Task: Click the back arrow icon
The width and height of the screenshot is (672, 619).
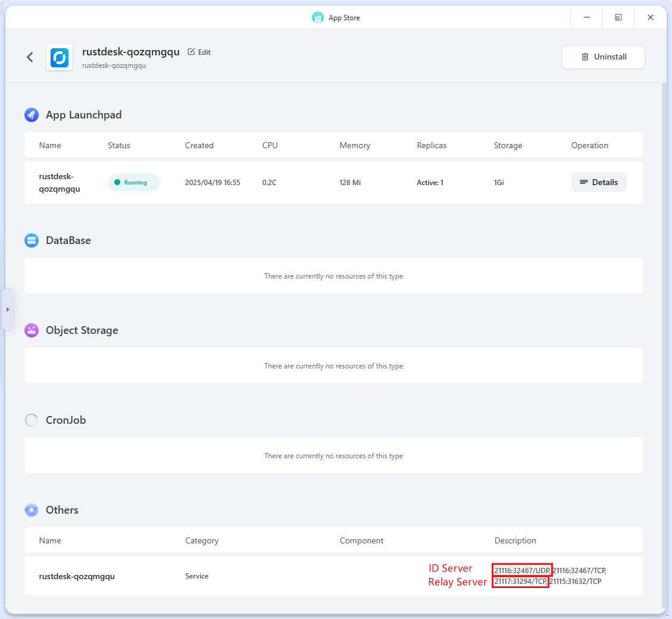Action: [x=30, y=57]
